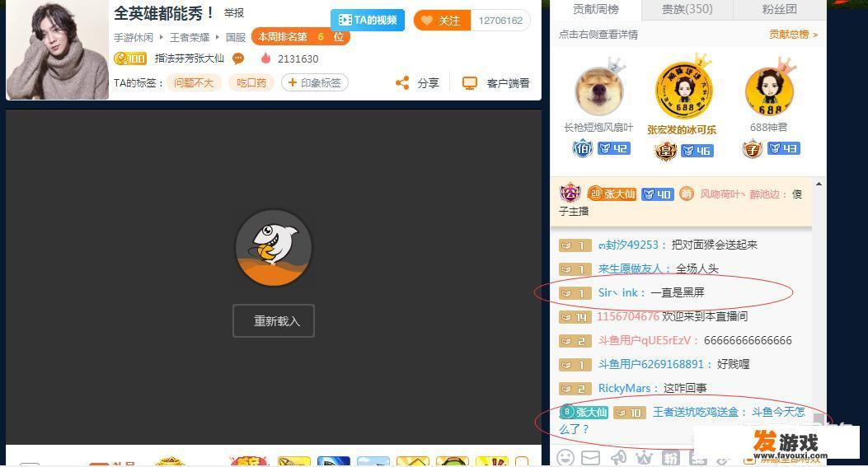
Task: Open the streamer's profile avatar photo
Action: point(58,49)
